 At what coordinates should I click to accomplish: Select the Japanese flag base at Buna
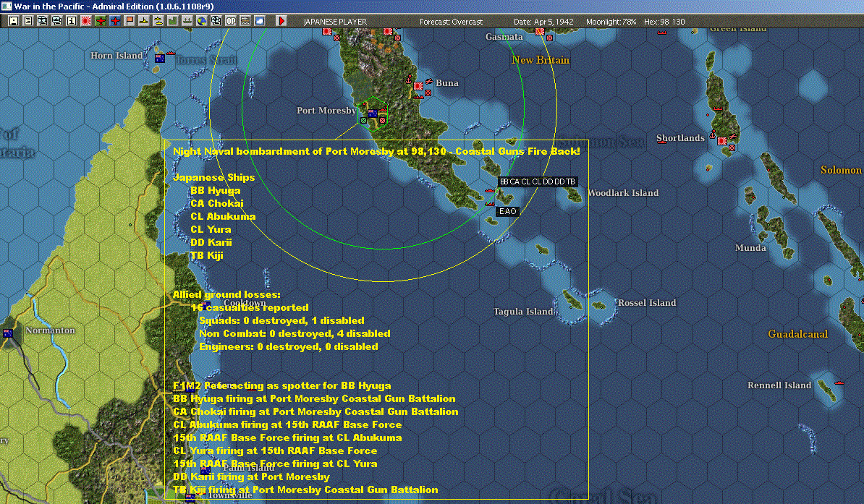point(418,86)
